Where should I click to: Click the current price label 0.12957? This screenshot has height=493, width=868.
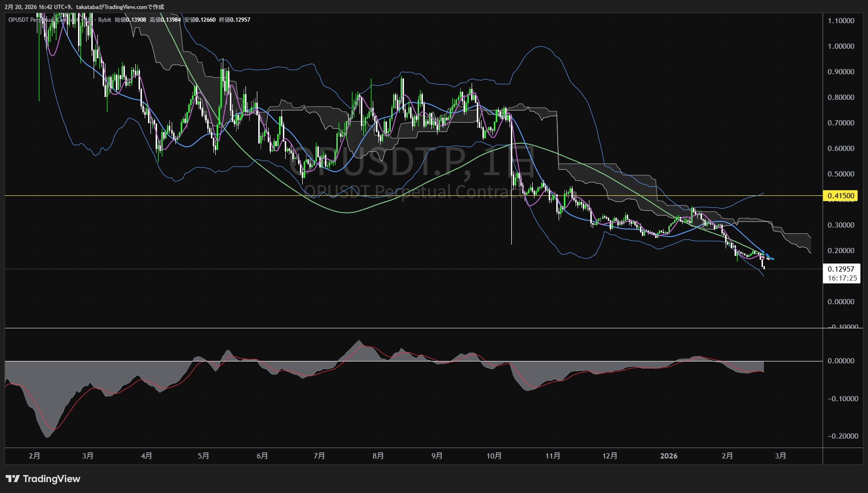click(x=841, y=269)
